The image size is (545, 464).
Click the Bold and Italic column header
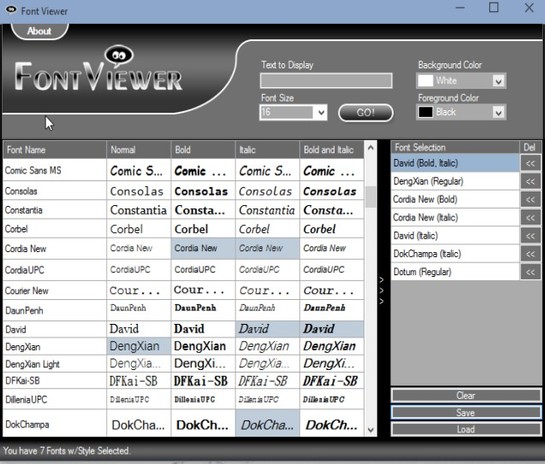[x=332, y=150]
